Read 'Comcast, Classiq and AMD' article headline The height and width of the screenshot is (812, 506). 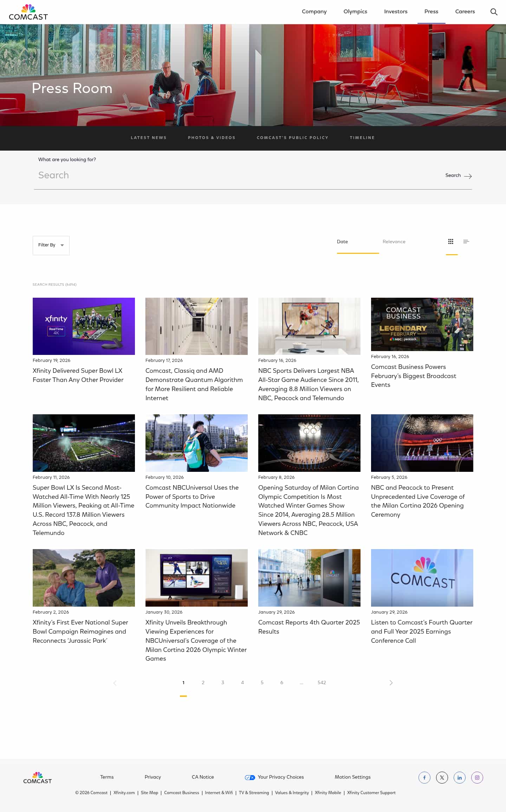[194, 384]
